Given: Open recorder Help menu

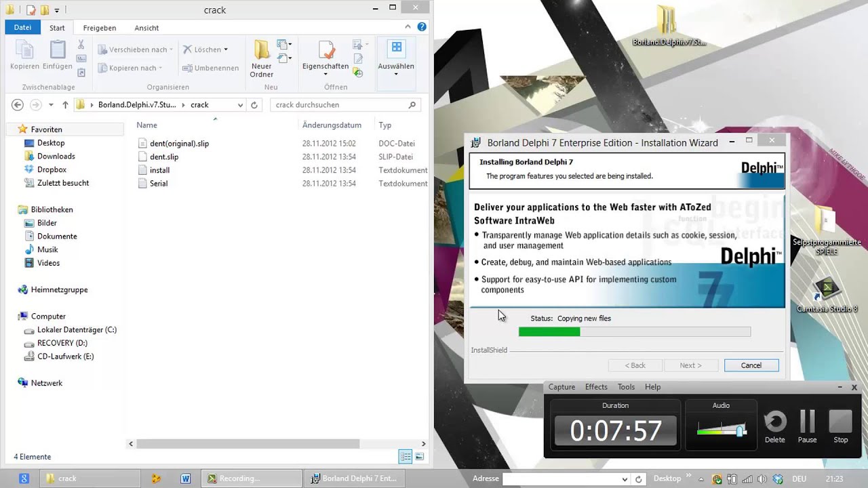Looking at the screenshot, I should [653, 387].
